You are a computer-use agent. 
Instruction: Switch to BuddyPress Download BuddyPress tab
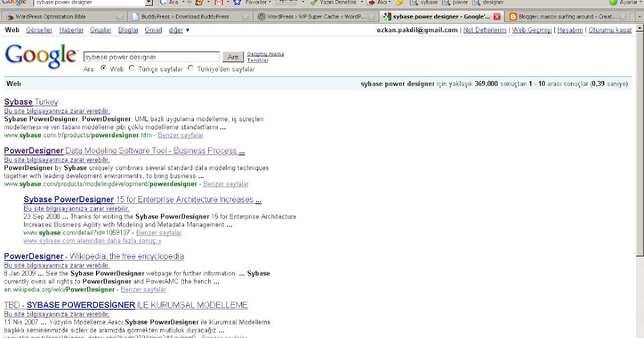[190, 17]
